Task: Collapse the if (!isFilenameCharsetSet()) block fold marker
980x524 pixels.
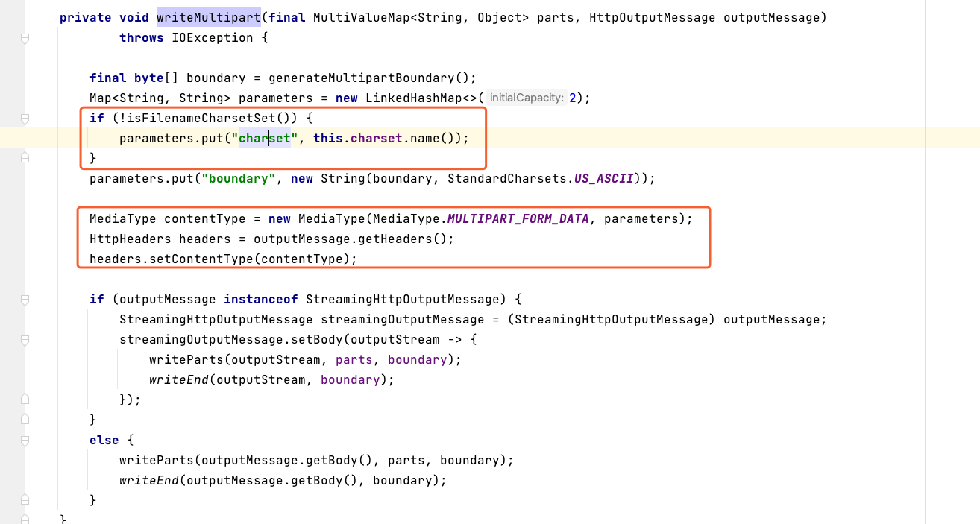Action: point(25,119)
